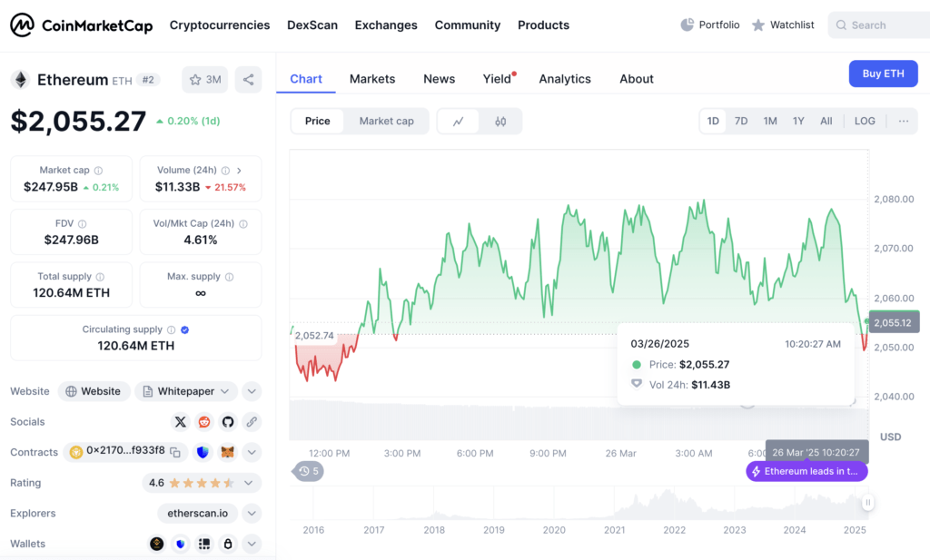Open the Products menu

coord(543,25)
